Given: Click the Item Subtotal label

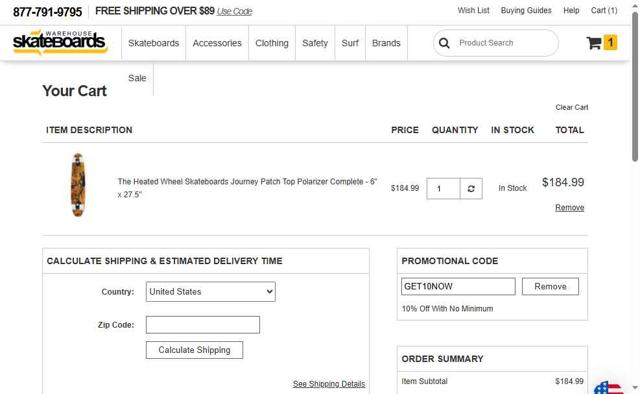Looking at the screenshot, I should [424, 381].
